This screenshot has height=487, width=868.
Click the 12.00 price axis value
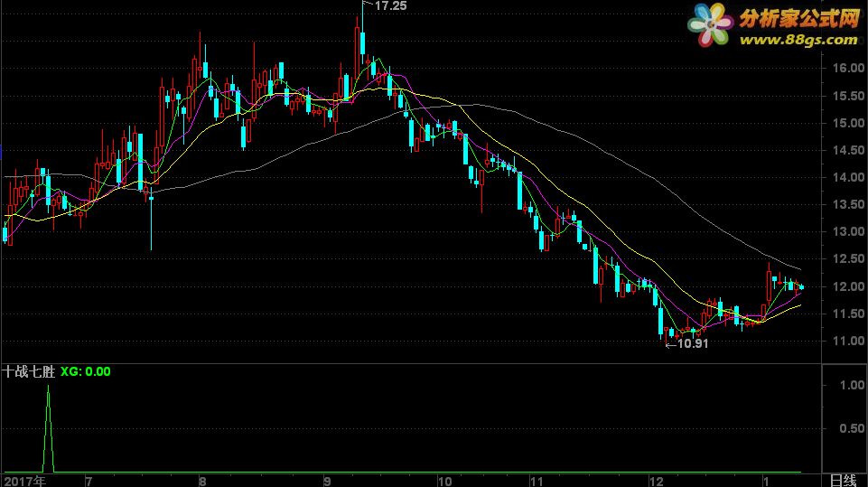(x=849, y=286)
